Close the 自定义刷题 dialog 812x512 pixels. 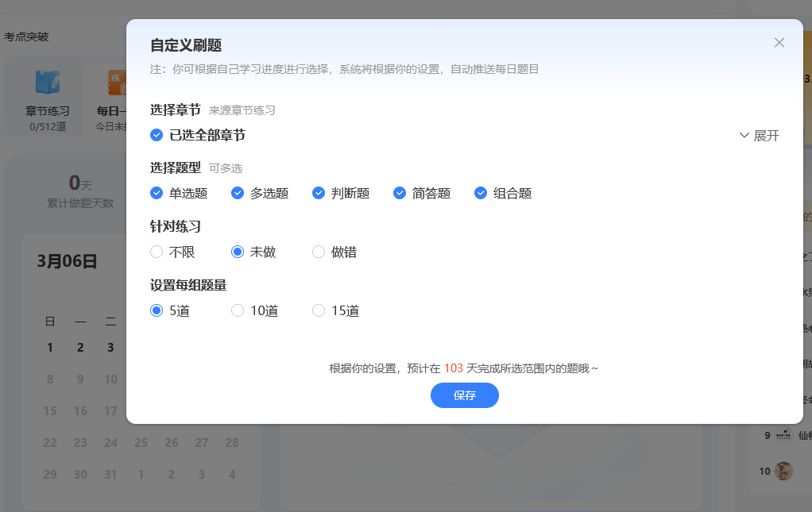click(779, 43)
